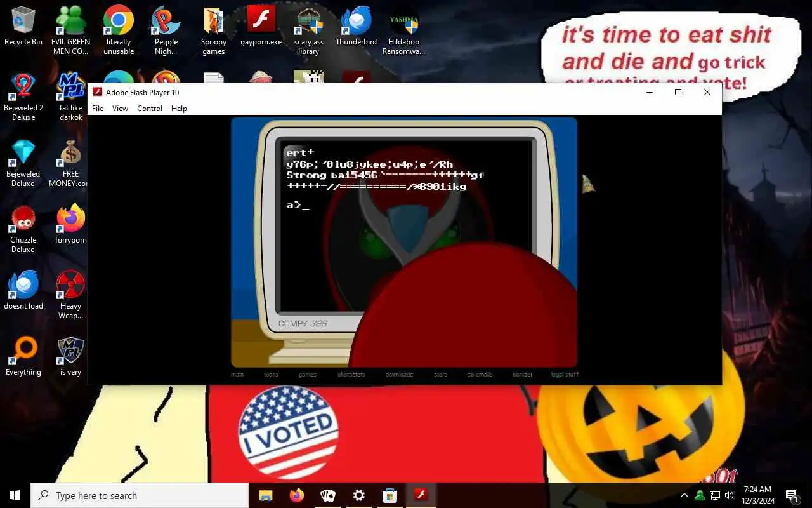Click the main link below the Compy

[237, 375]
